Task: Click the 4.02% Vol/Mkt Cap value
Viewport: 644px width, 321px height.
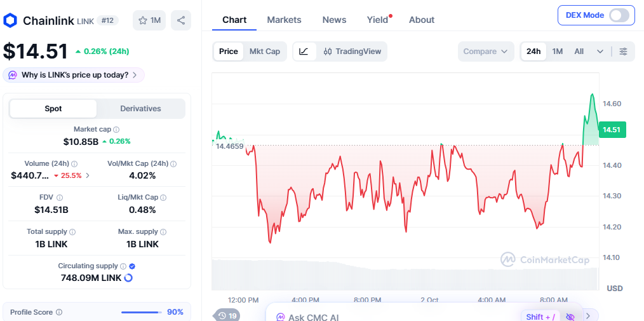Action: (142, 175)
